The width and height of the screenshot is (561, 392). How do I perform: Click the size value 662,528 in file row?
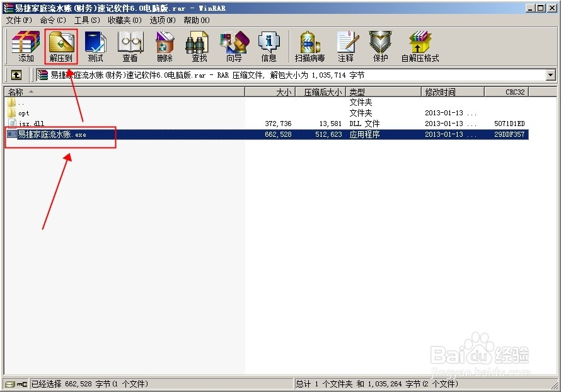pos(278,134)
